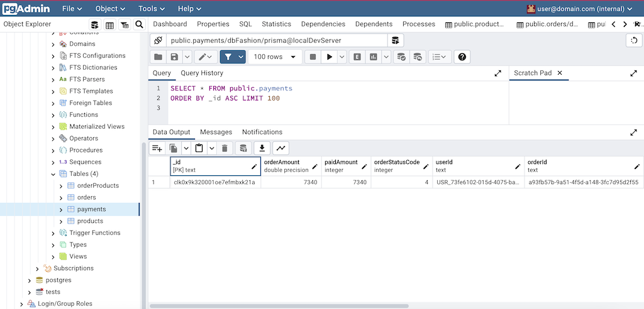Screen dimensions: 644x309
Task: Click Object Explorer filtered rows icon
Action: coord(125,24)
